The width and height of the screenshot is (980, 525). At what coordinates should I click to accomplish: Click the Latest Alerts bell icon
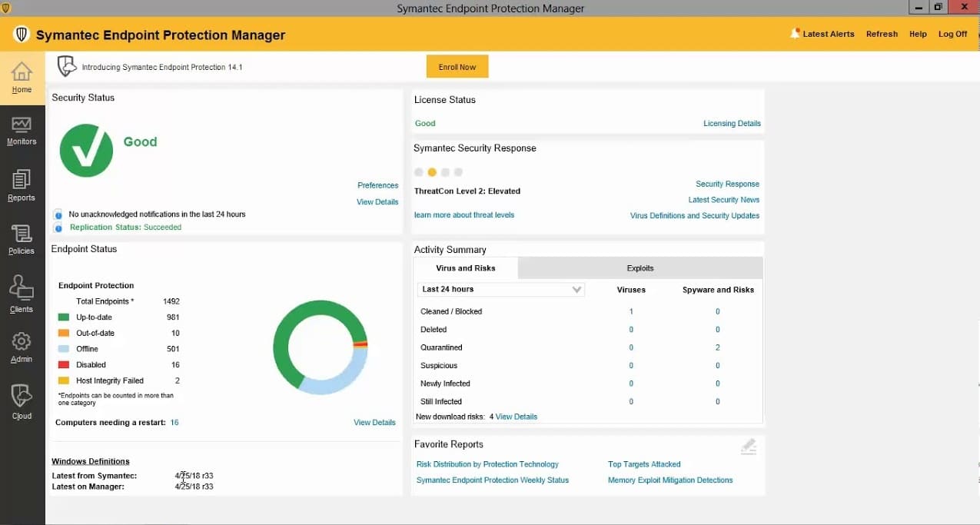click(x=795, y=34)
